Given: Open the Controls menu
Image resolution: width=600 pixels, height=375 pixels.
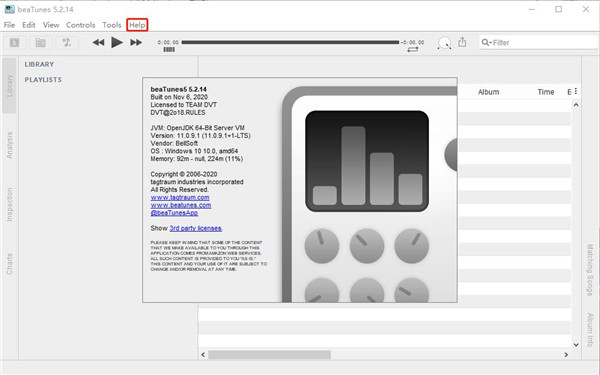Looking at the screenshot, I should (80, 25).
